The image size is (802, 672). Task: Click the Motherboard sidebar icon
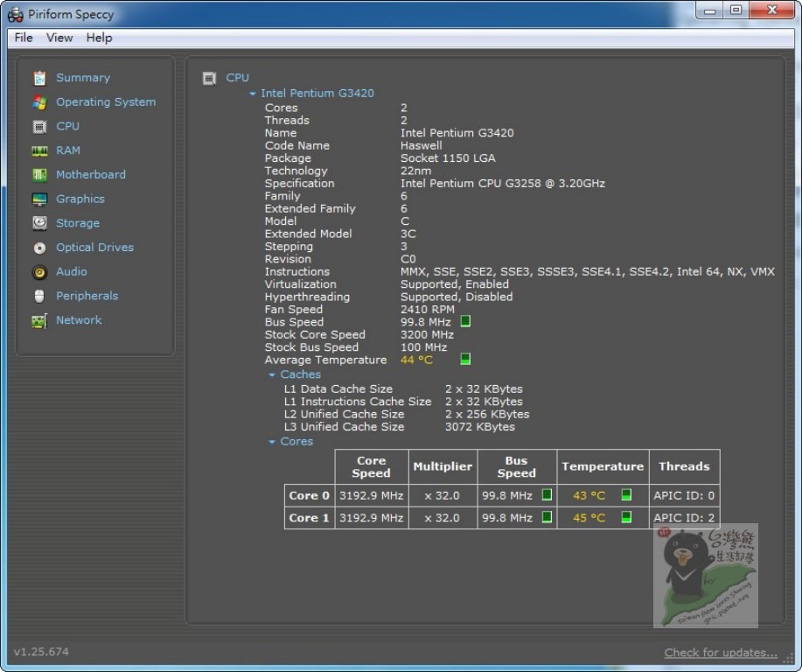(x=39, y=175)
